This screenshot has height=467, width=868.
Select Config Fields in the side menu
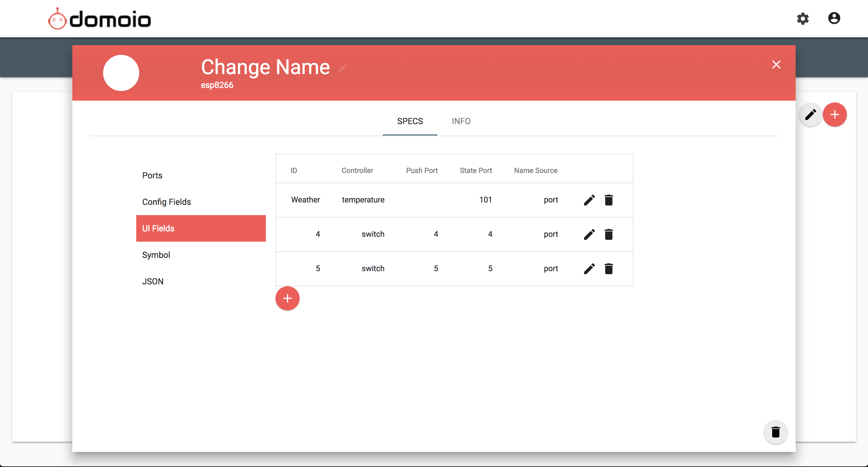coord(201,202)
